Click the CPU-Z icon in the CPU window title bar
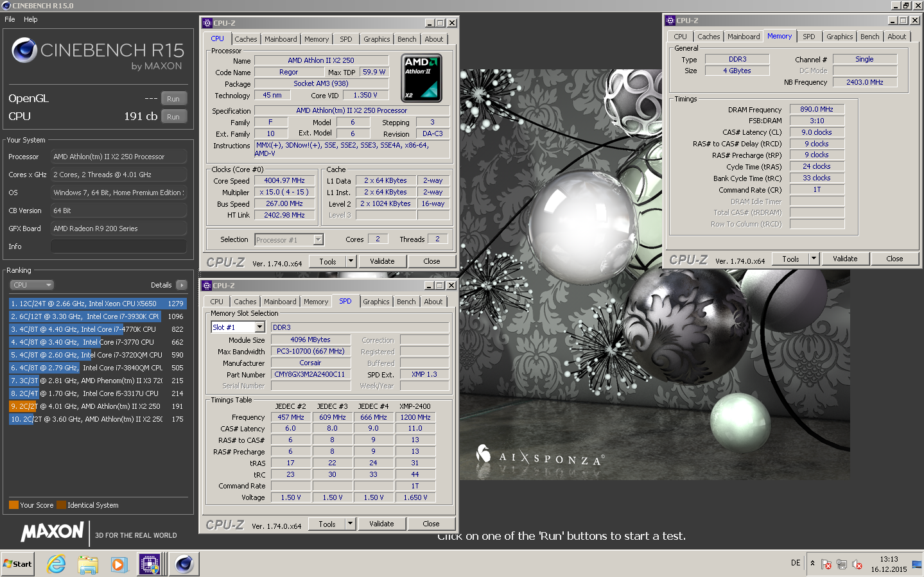Viewport: 924px width, 577px height. (207, 23)
